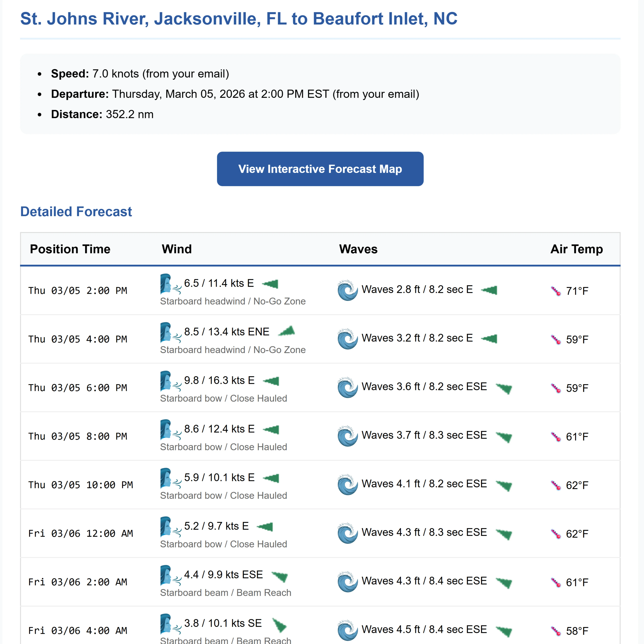Click the Air Temp column header
This screenshot has width=644, height=644.
tap(576, 249)
